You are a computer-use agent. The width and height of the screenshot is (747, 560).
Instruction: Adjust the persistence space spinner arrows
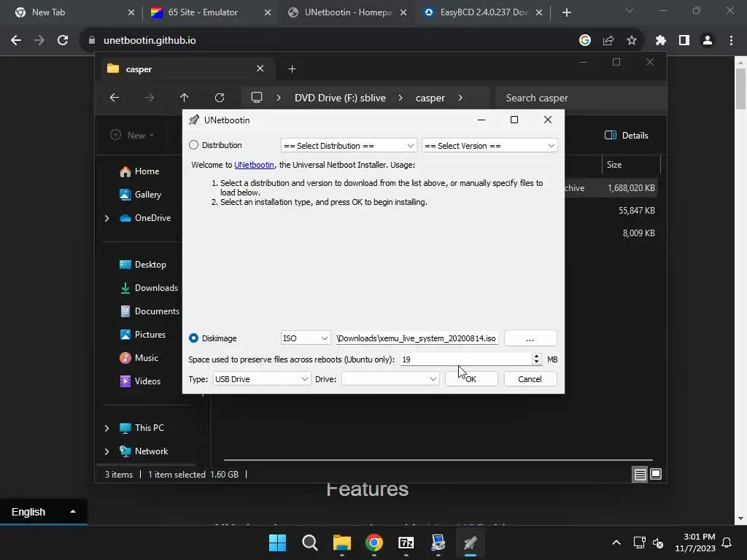pos(536,359)
